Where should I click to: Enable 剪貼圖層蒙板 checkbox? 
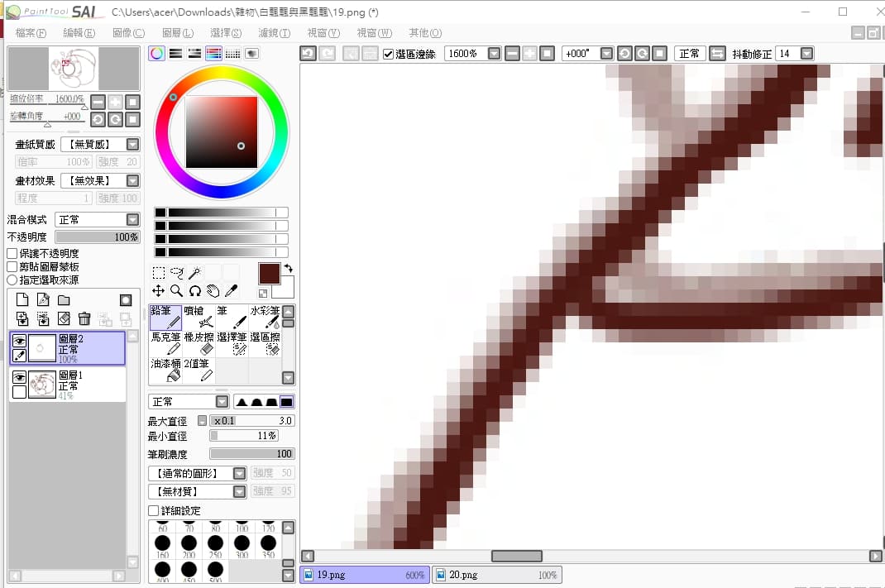pos(12,266)
